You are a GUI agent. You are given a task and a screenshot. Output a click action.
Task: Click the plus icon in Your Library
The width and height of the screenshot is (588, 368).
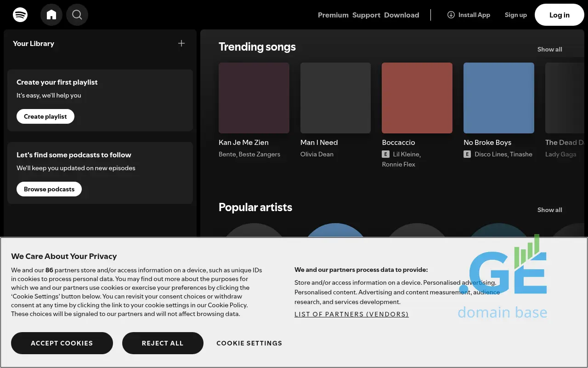point(181,43)
